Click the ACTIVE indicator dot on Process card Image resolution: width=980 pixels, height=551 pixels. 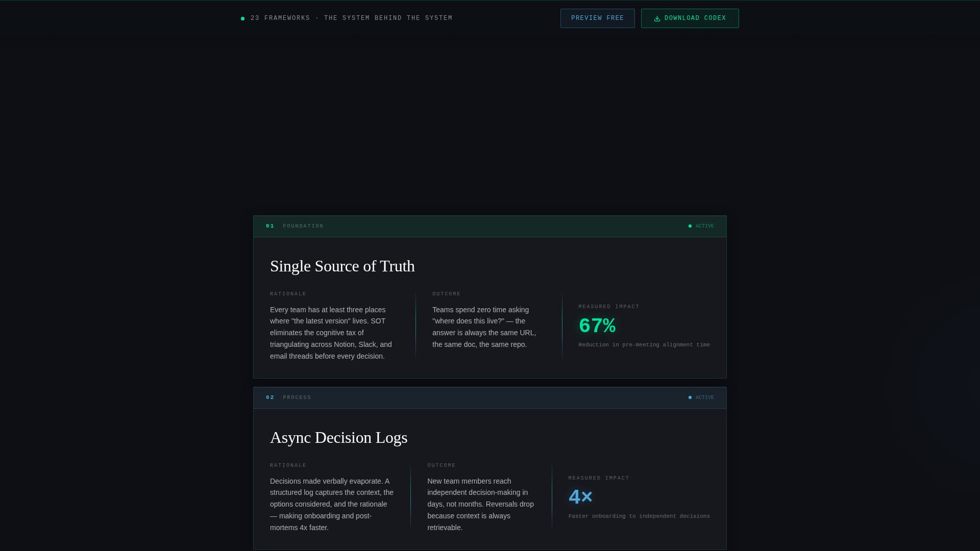coord(690,397)
